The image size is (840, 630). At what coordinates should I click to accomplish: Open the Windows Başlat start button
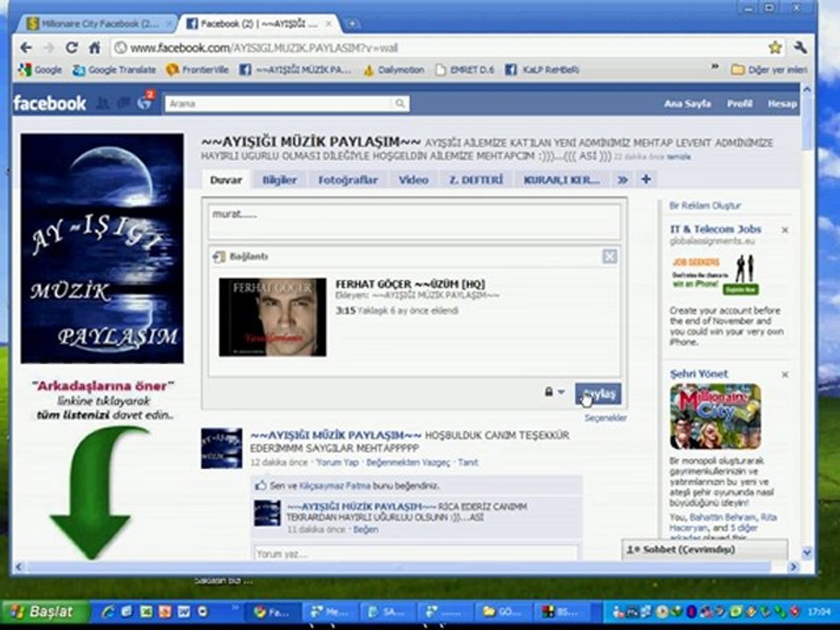pos(45,612)
